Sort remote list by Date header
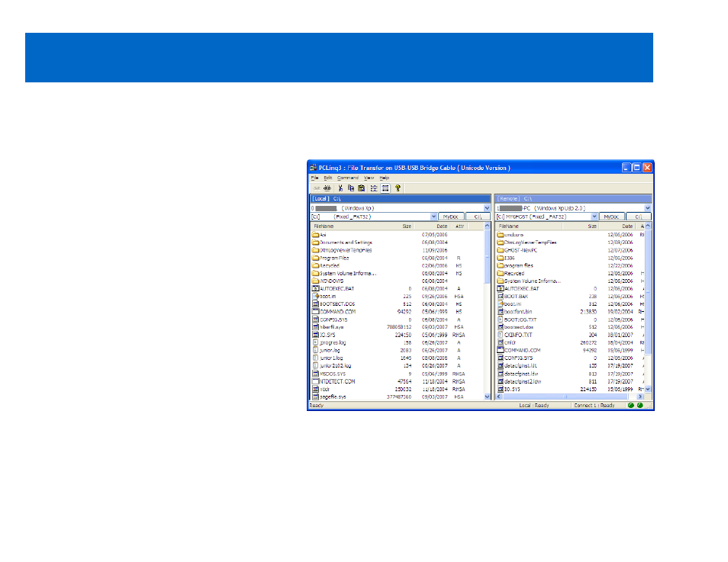The image size is (728, 562). coord(617,226)
